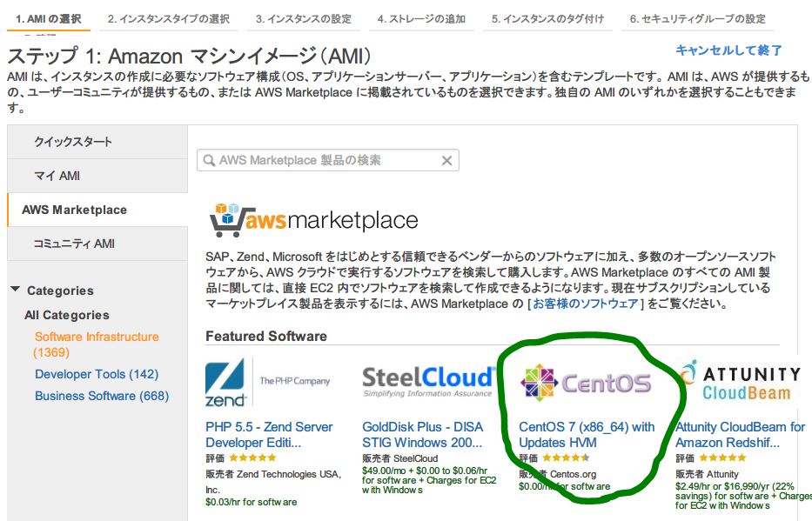
Task: Click the CentOS product star rating
Action: pyautogui.click(x=566, y=458)
